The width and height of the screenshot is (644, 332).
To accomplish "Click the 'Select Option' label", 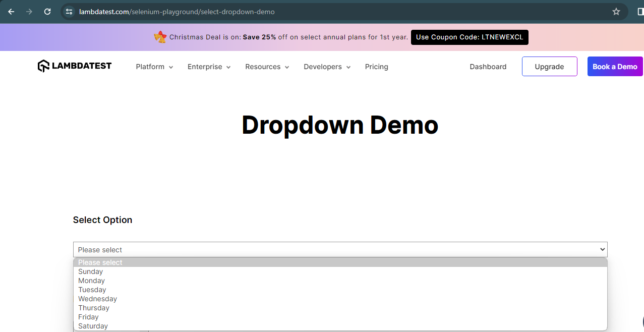I will [x=102, y=220].
